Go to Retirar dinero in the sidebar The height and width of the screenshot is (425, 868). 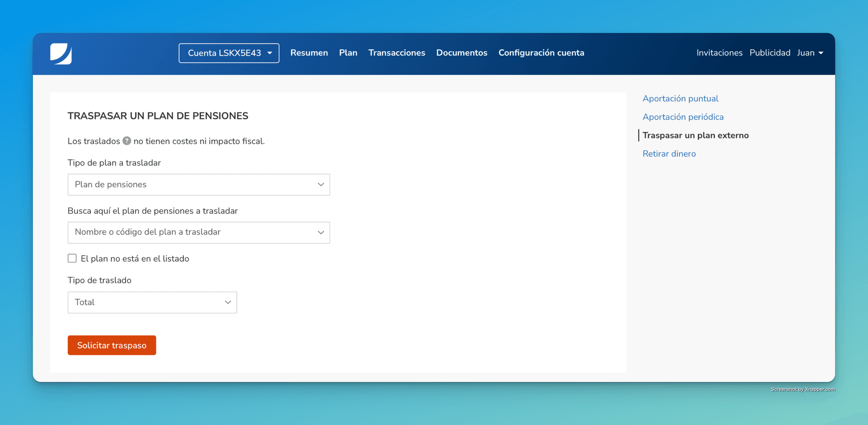coord(669,154)
